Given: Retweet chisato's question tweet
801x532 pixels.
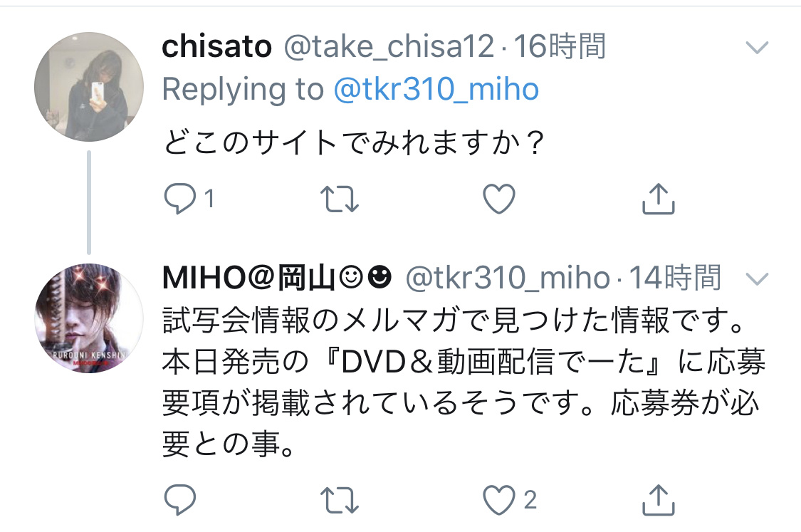Looking at the screenshot, I should tap(339, 199).
